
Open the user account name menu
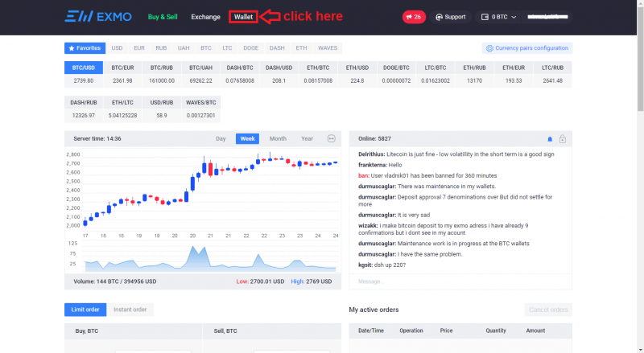[x=547, y=17]
